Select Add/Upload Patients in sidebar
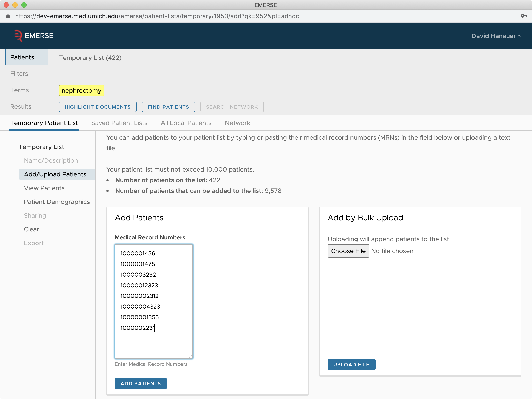 57,174
